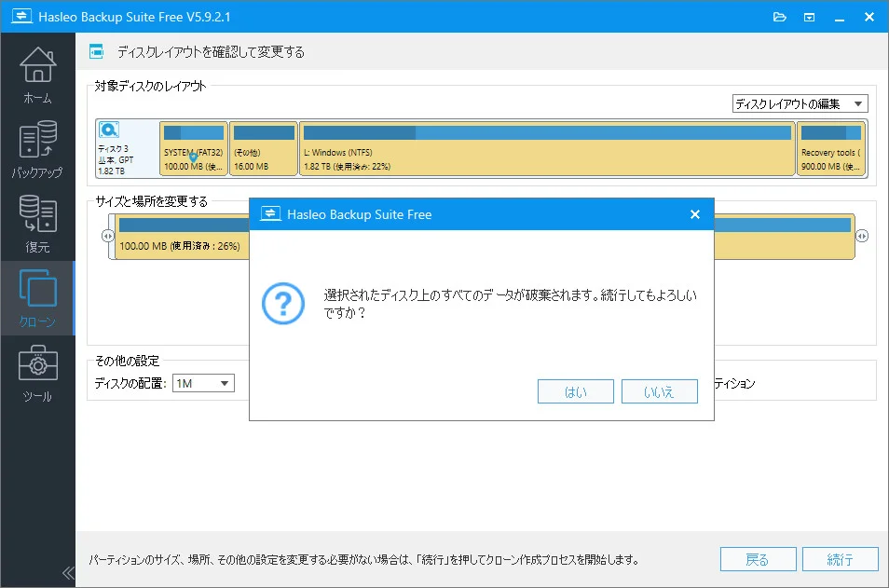This screenshot has width=889, height=588.
Task: Open the ホーム (Home) sidebar section
Action: tap(37, 75)
